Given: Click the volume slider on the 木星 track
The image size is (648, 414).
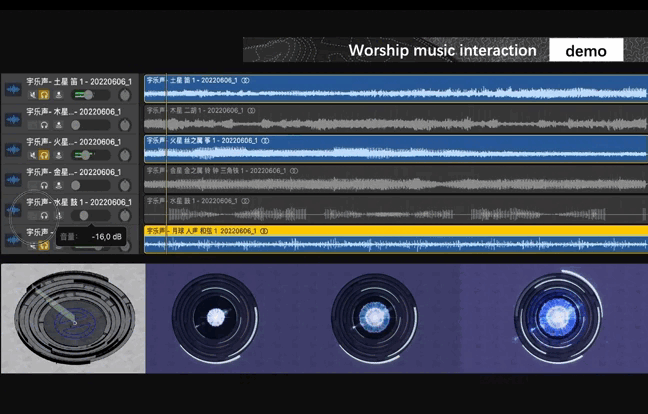Looking at the screenshot, I should (88, 125).
